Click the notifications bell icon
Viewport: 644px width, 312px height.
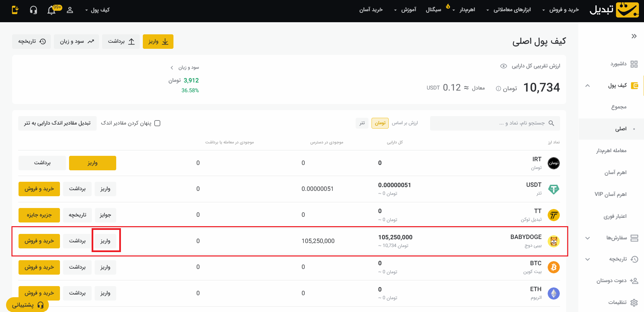[x=52, y=10]
